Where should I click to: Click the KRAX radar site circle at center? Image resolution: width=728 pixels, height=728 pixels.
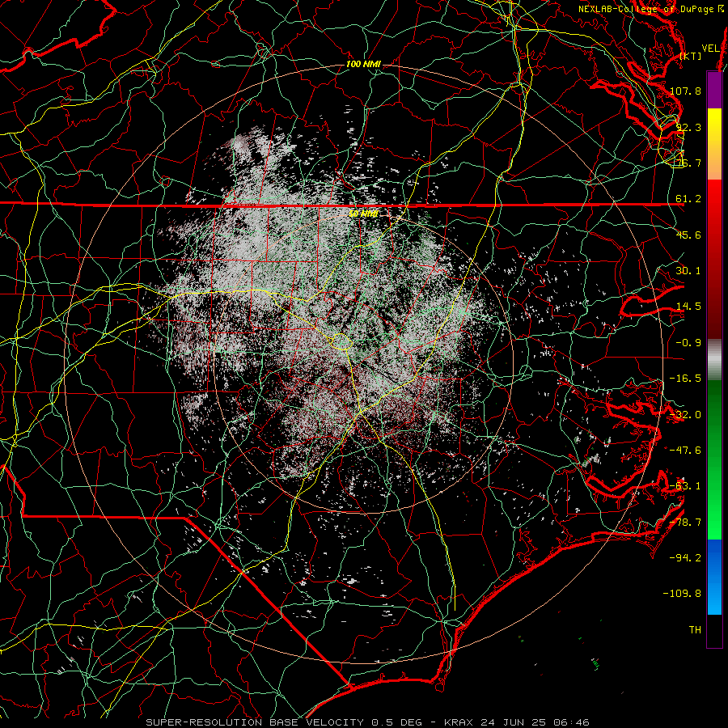[341, 341]
